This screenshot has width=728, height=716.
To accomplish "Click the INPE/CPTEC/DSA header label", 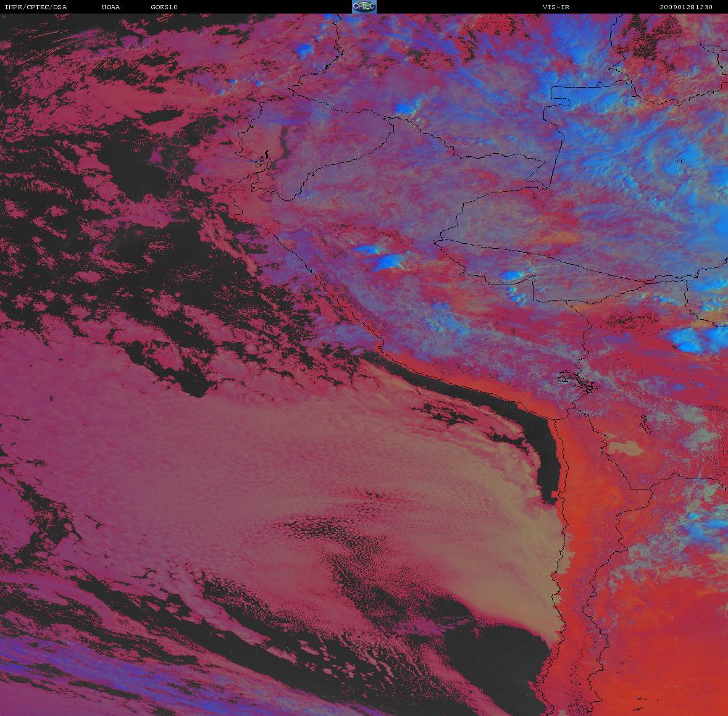I will (x=35, y=7).
